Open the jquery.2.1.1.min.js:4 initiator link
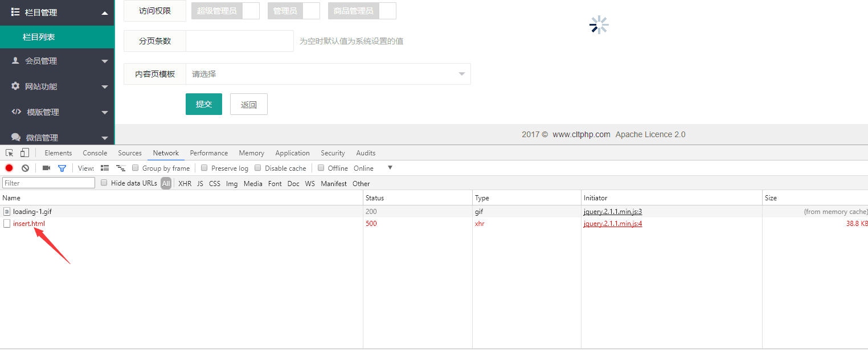Image resolution: width=868 pixels, height=350 pixels. click(x=613, y=224)
